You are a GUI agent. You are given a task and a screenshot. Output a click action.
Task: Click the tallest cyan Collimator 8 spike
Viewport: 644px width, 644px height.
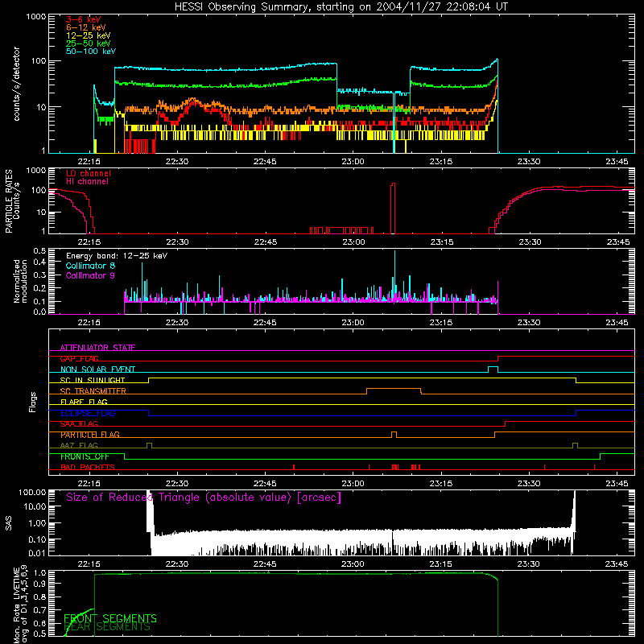pos(394,276)
